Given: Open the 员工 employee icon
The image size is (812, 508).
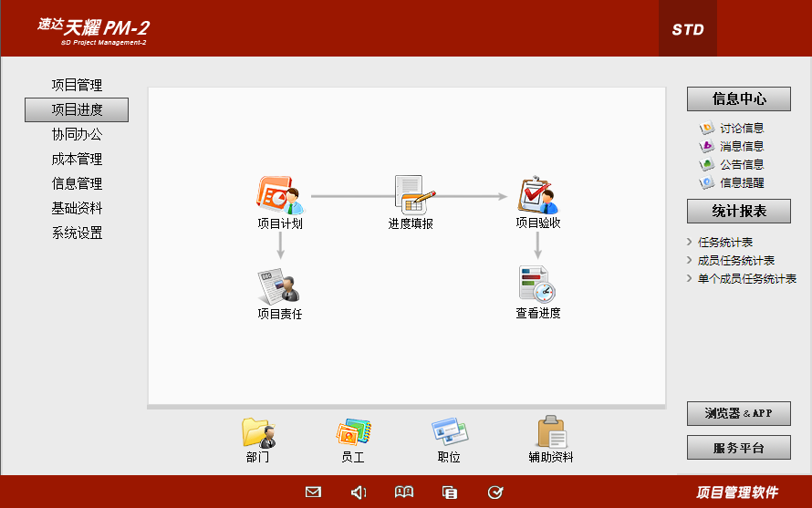Looking at the screenshot, I should [353, 432].
